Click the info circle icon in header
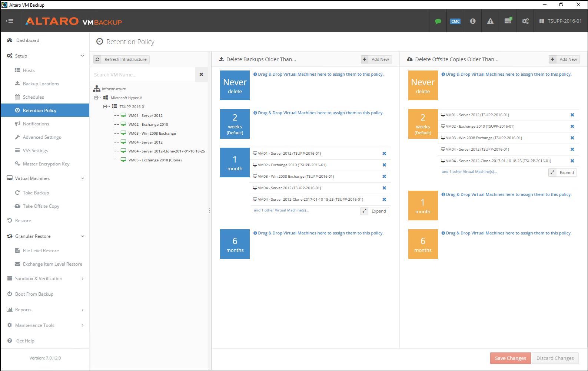Viewport: 588px width, 371px height. (473, 21)
